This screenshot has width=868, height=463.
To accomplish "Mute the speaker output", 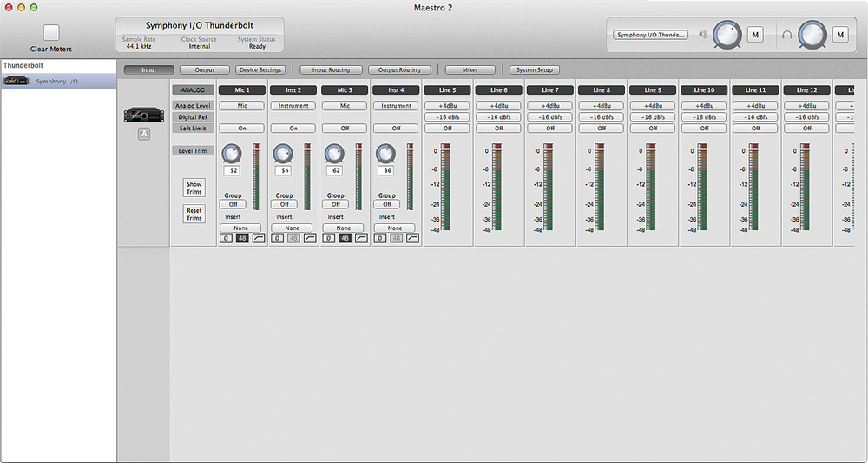I will 754,35.
